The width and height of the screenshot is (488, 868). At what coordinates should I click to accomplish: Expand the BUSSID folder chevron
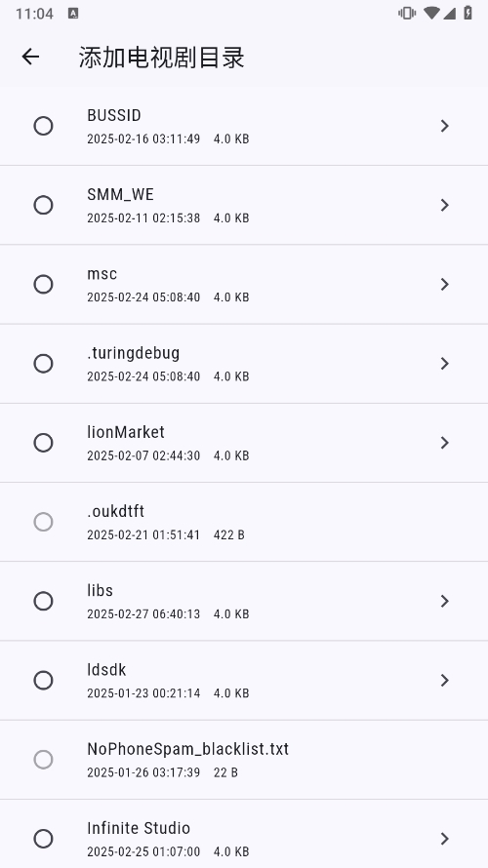[x=444, y=126]
